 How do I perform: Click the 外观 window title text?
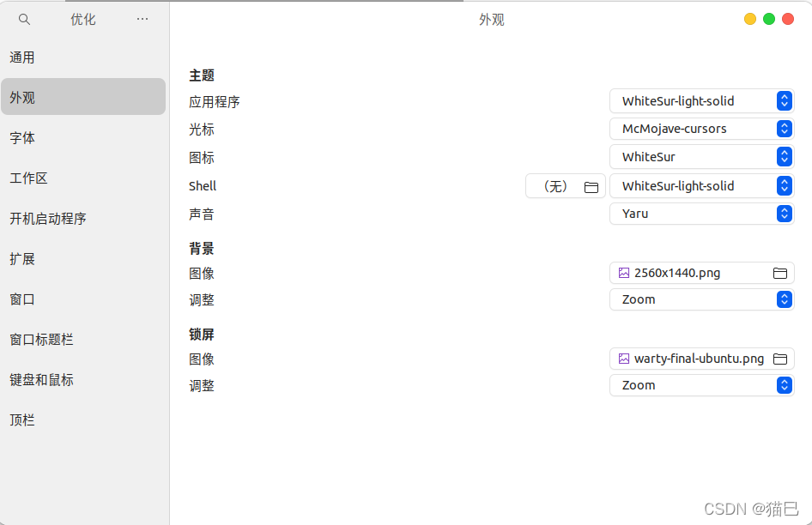click(492, 20)
